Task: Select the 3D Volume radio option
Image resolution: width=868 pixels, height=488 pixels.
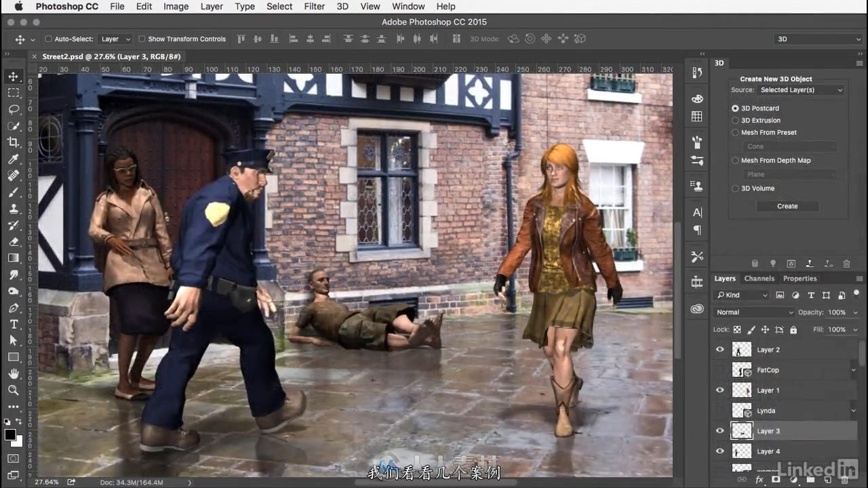Action: [735, 188]
